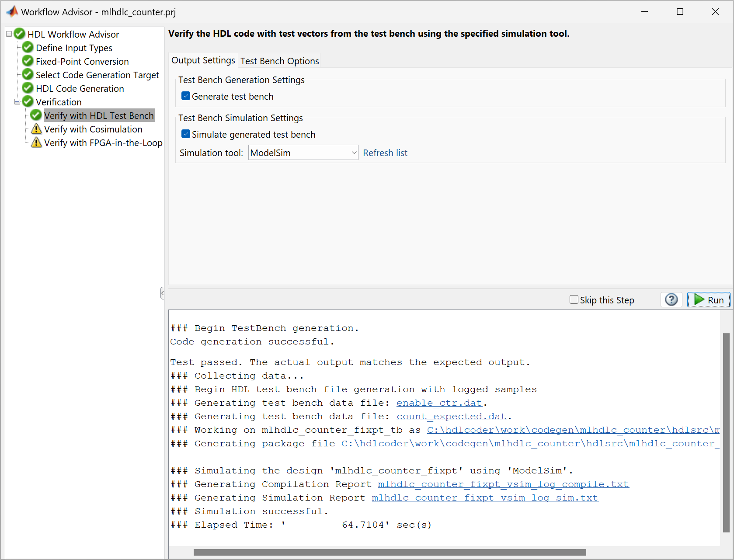Click the green check icon beside Define Input Types

27,48
